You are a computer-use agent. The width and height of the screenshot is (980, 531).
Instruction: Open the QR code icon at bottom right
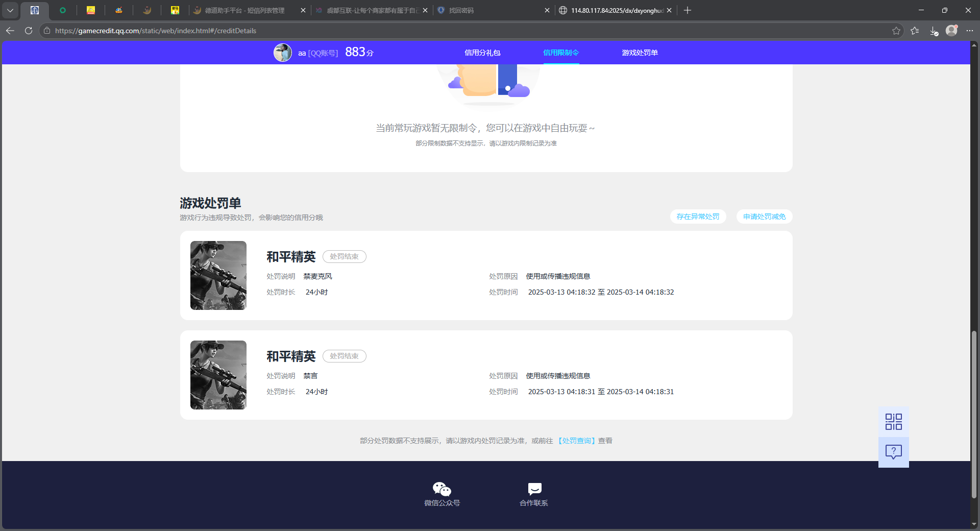(x=893, y=421)
